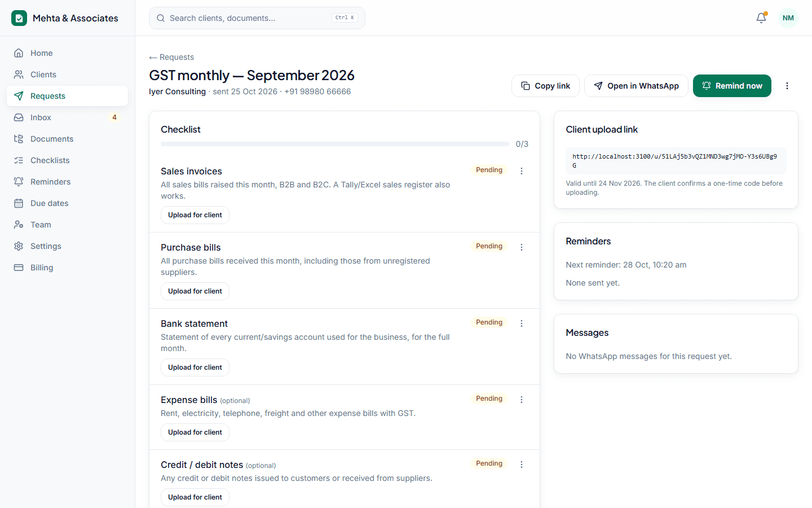This screenshot has width=812, height=508.
Task: Open the Expense bills item menu
Action: tap(522, 400)
